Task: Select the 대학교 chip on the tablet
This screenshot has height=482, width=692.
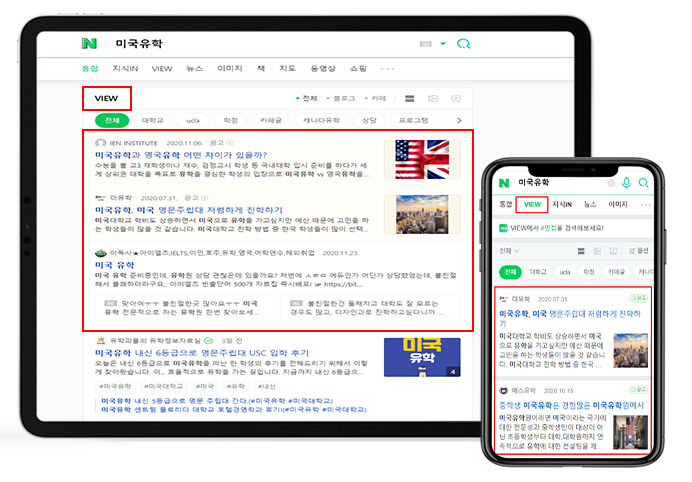Action: (x=152, y=120)
